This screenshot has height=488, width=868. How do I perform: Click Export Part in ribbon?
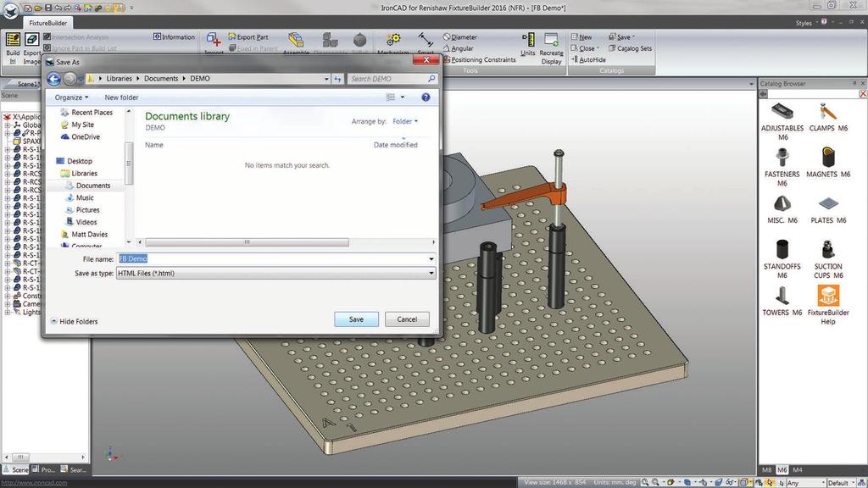point(248,37)
